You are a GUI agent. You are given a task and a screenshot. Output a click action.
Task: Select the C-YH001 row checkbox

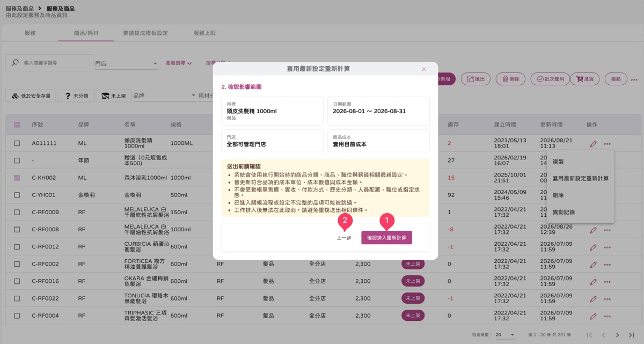click(17, 195)
